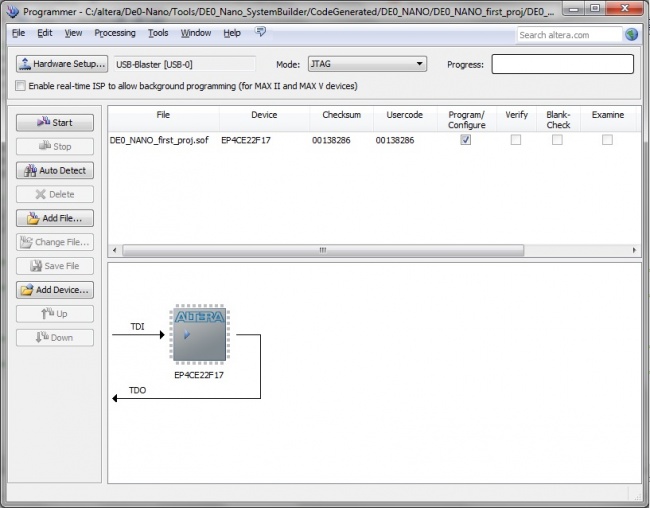Open the Tools menu
The width and height of the screenshot is (650, 508).
158,33
